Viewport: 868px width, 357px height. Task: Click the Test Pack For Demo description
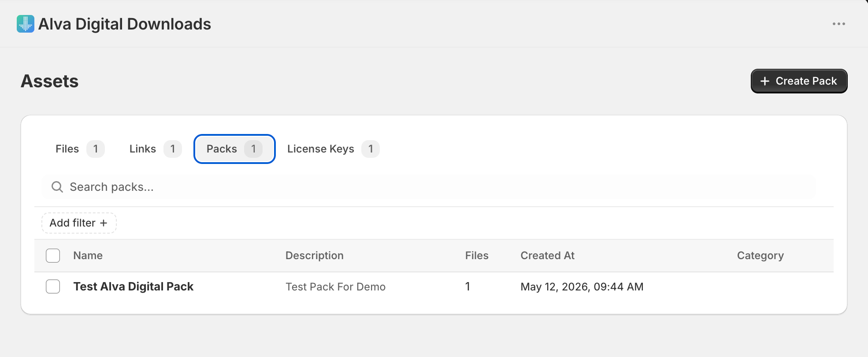pos(336,287)
